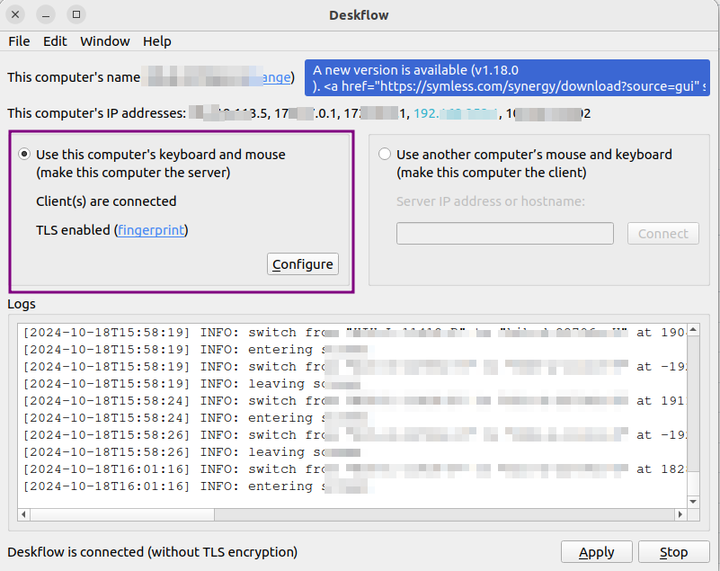Click the change computer name link

276,78
